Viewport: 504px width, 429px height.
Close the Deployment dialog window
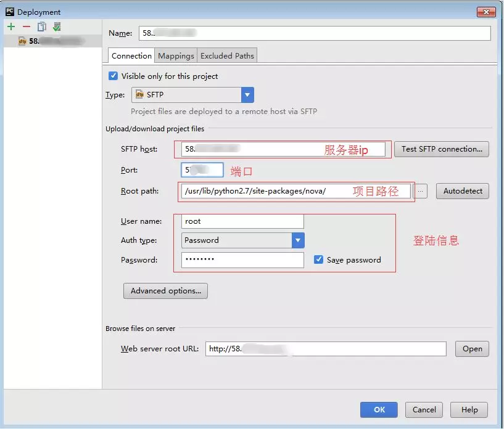486,12
